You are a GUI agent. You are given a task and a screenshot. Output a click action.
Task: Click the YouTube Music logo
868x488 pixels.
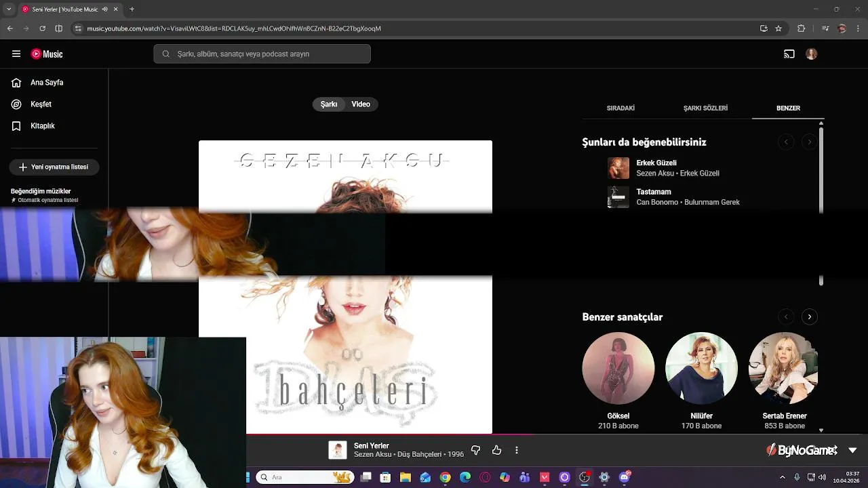[x=47, y=54]
